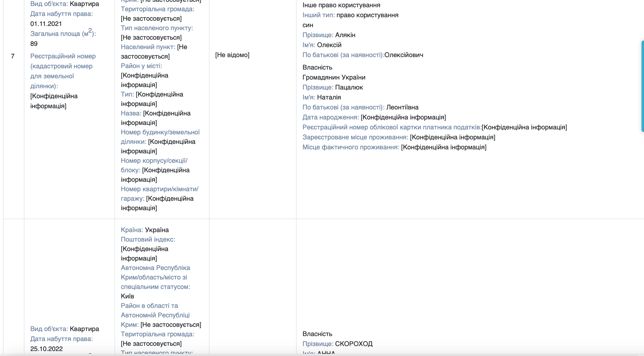Click the teal side tab at right edge
The height and width of the screenshot is (356, 644).
(642, 86)
